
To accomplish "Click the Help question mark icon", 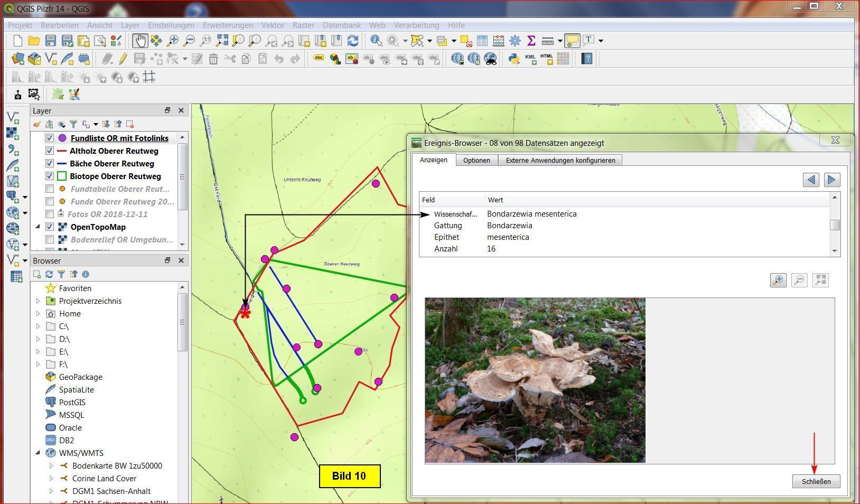I will coord(586,59).
